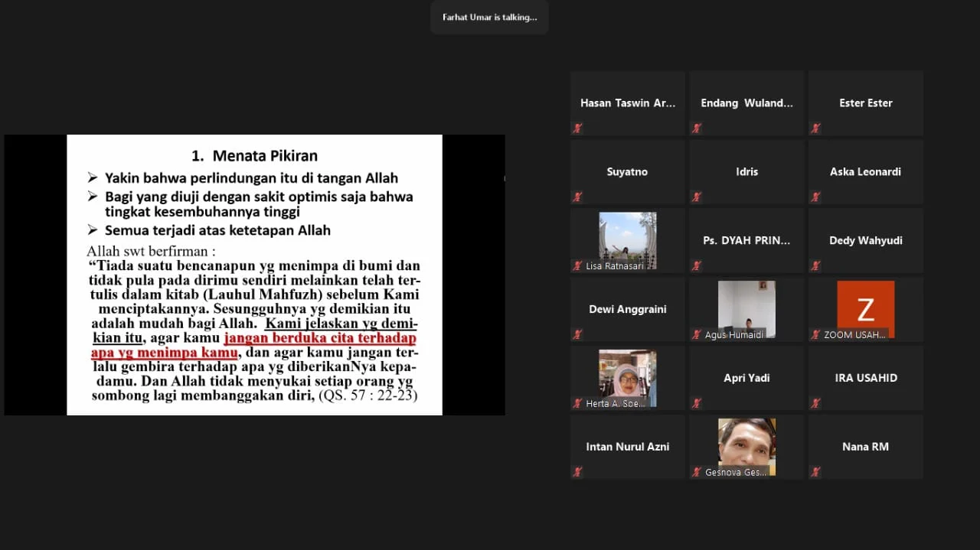Click the name IRA USAHID
This screenshot has height=550, width=980.
[866, 378]
